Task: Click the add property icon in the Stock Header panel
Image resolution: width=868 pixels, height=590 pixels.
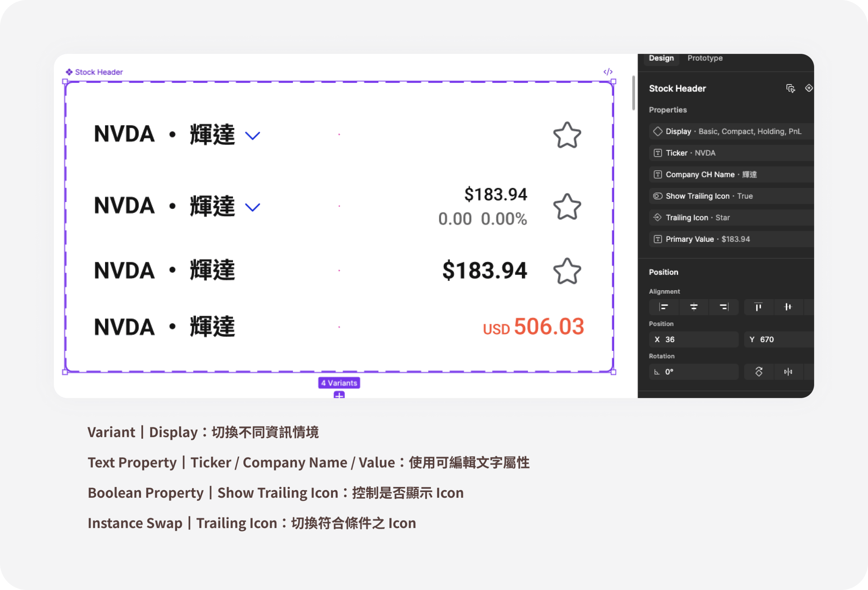Action: (809, 88)
